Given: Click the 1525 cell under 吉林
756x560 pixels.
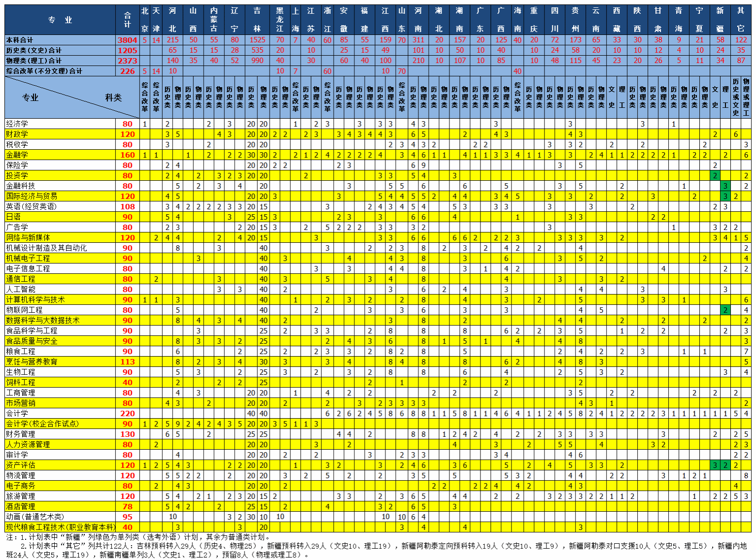Looking at the screenshot, I should point(257,40).
